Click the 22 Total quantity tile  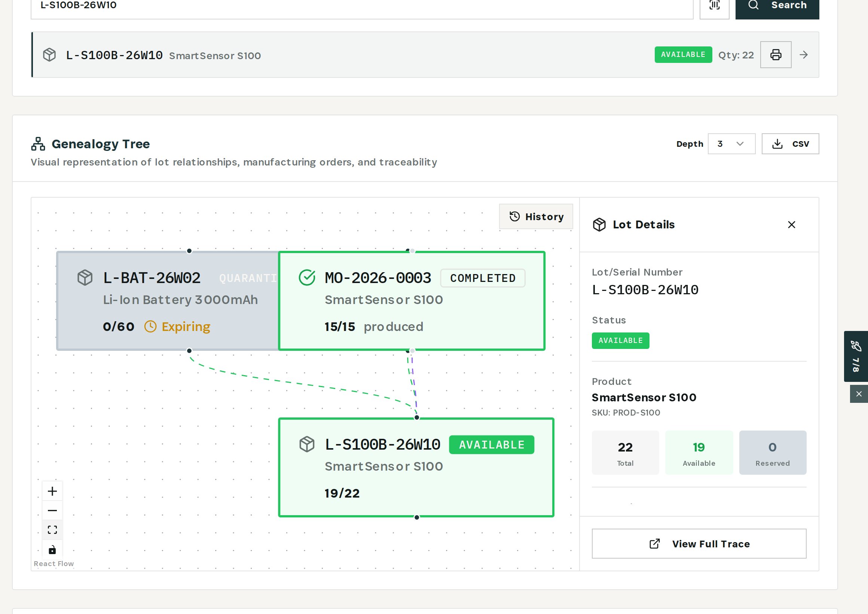[x=625, y=453]
